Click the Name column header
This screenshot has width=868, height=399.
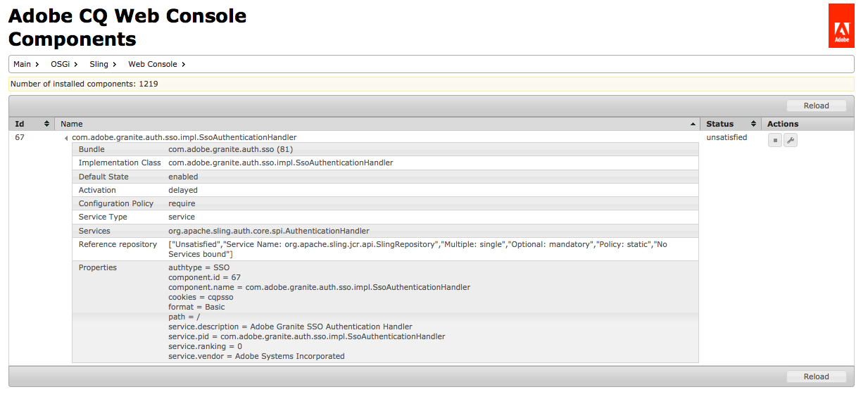[x=377, y=124]
